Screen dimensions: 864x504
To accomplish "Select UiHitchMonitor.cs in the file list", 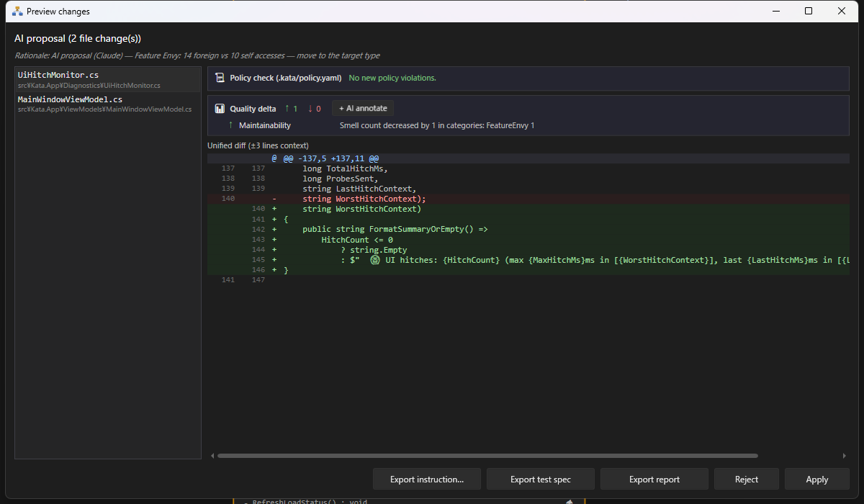I will [108, 79].
